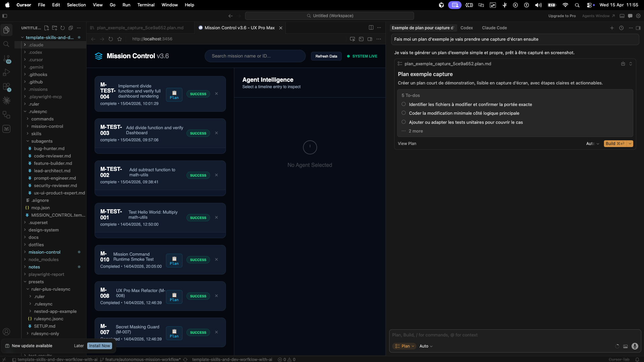Click Install Now for the new update
Viewport: 644px width, 362px height.
[99, 346]
